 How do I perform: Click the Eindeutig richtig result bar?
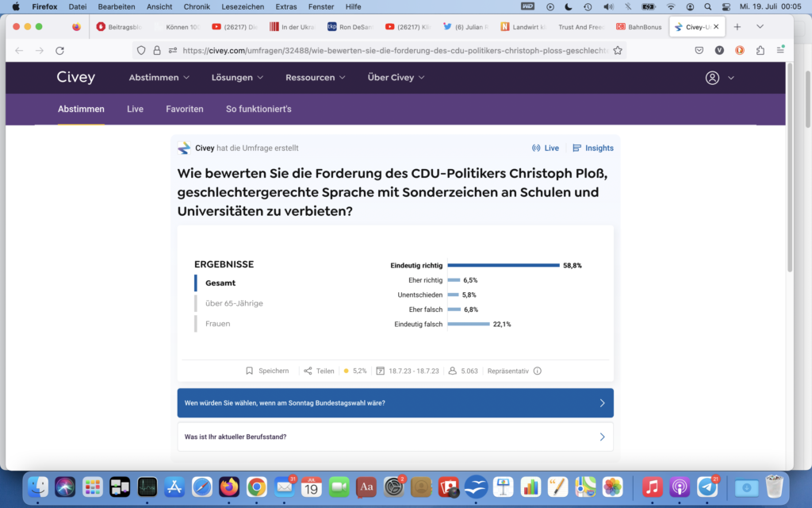(504, 265)
